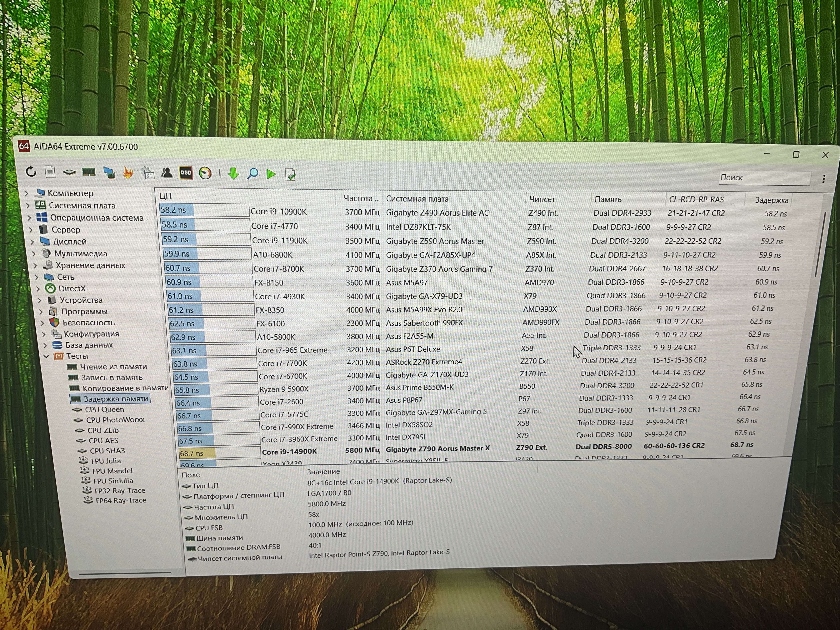840x630 pixels.
Task: Open the gauge SensorPanel icon
Action: (x=205, y=173)
